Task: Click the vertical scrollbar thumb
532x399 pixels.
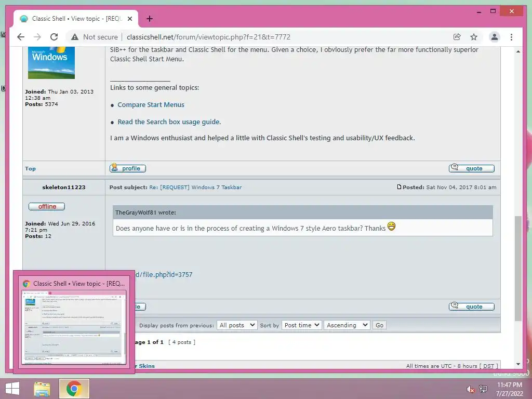Action: 518,268
